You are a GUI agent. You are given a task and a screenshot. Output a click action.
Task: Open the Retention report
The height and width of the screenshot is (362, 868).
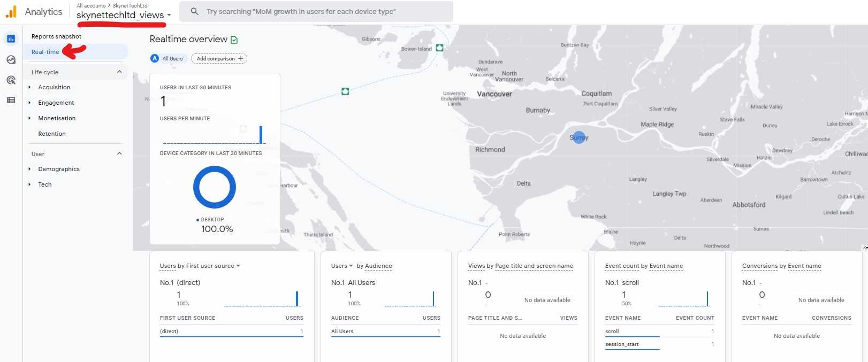[x=52, y=134]
